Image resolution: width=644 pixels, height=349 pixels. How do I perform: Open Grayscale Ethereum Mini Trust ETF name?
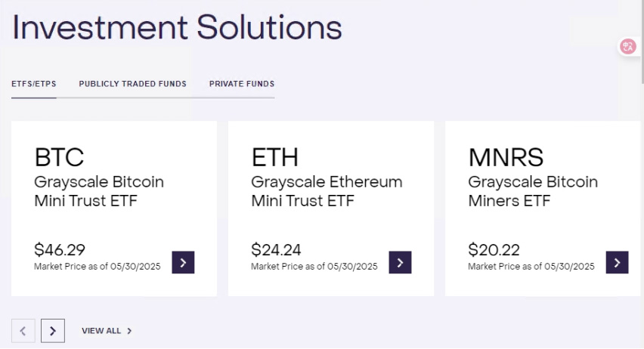coord(327,192)
